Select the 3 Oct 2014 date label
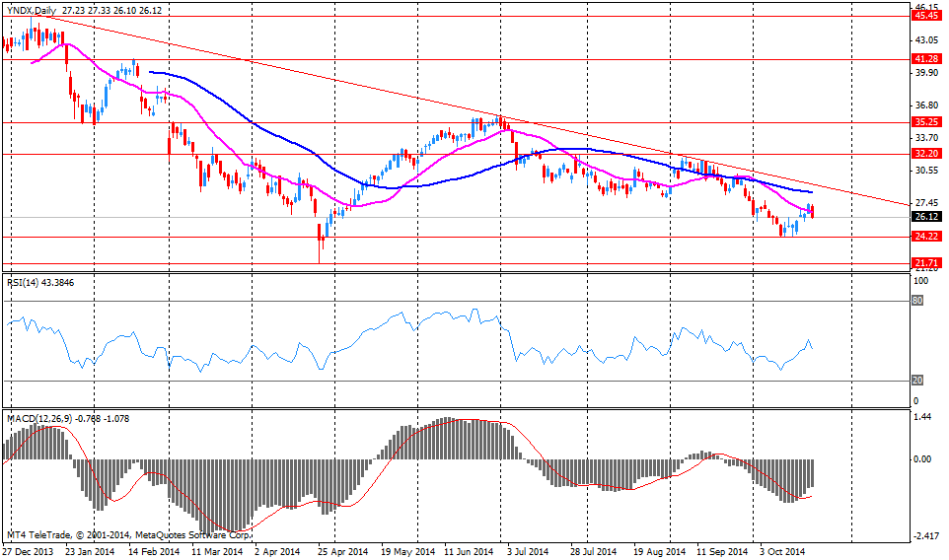Viewport: 949px width, 560px height. coord(786,553)
